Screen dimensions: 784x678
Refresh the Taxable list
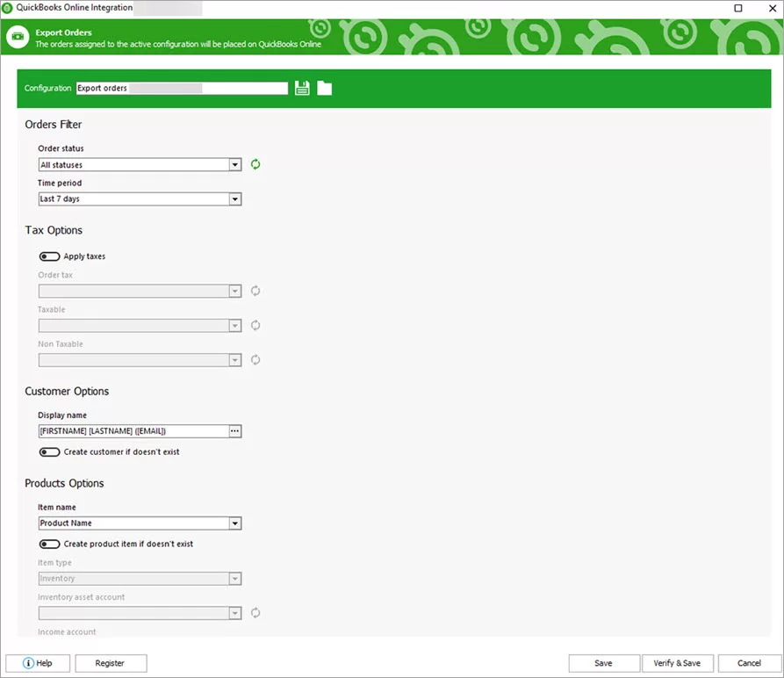(255, 326)
